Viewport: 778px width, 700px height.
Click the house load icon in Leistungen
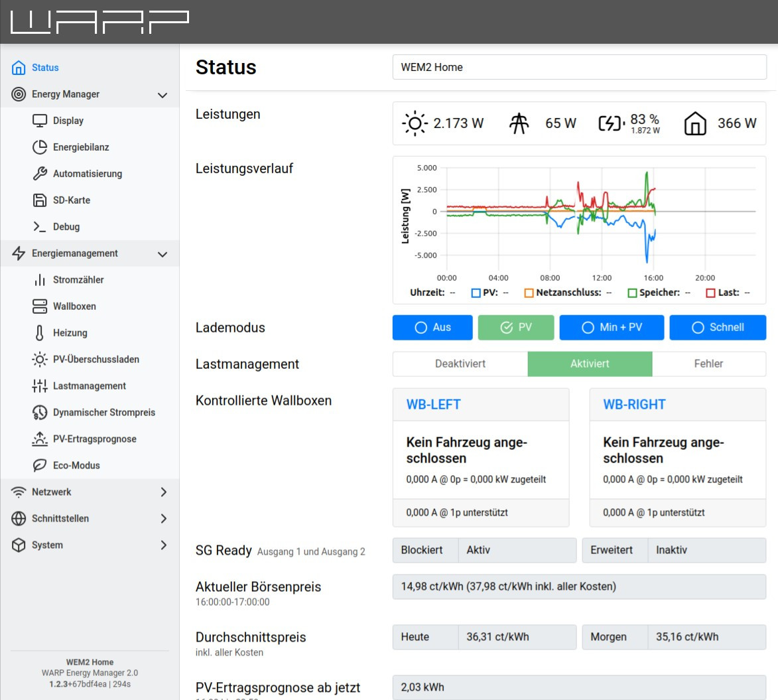coord(694,123)
